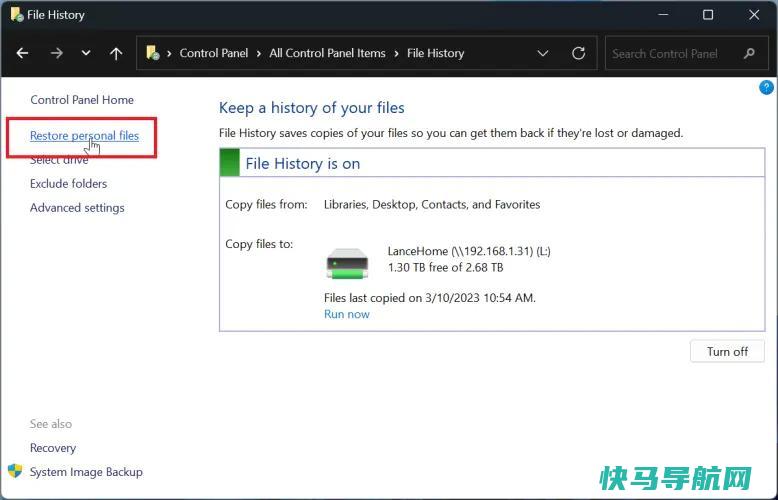Viewport: 778px width, 500px height.
Task: Turn off File History
Action: click(x=727, y=351)
